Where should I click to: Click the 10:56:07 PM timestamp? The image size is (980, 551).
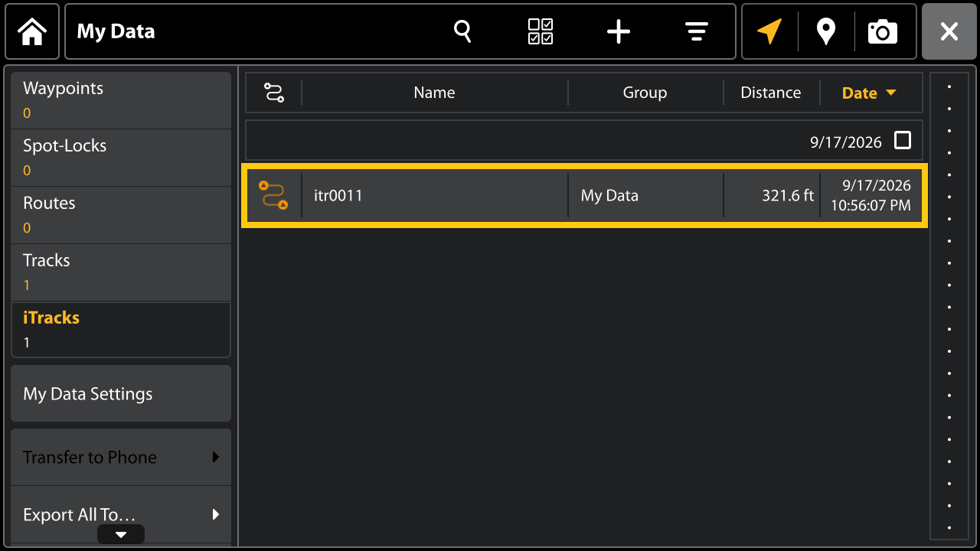871,205
